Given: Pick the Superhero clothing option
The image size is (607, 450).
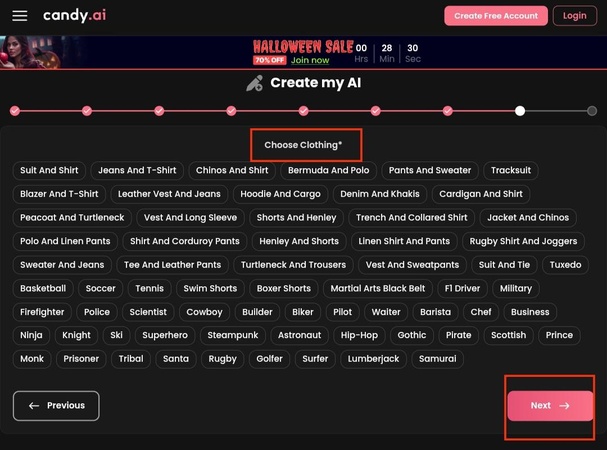Looking at the screenshot, I should point(164,336).
